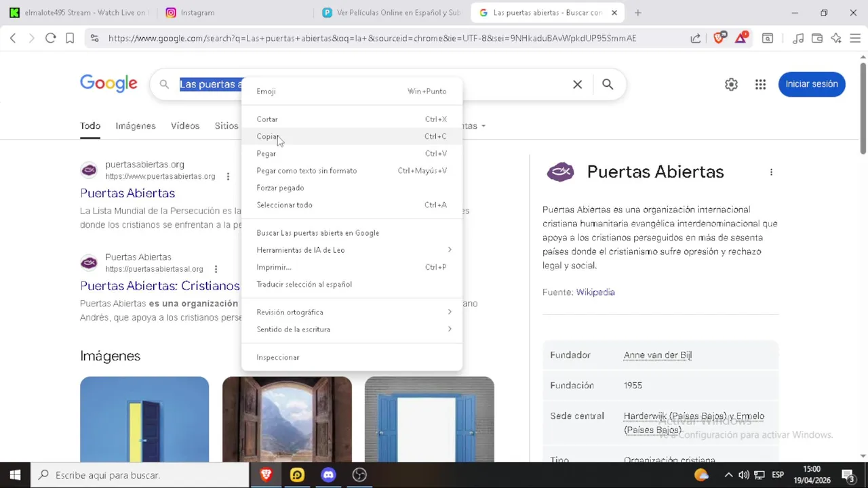Open the browser hamburger main menu
This screenshot has height=488, width=868.
click(x=855, y=39)
